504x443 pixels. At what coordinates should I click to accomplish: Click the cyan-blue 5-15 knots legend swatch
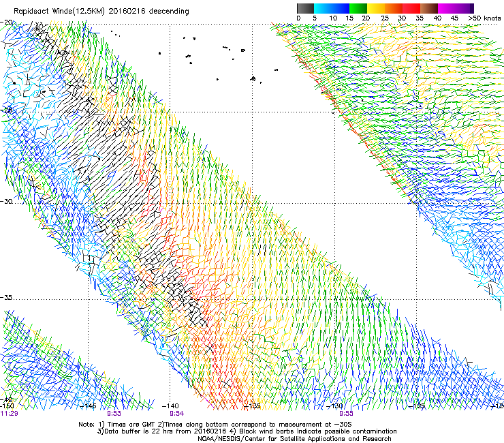click(x=331, y=8)
